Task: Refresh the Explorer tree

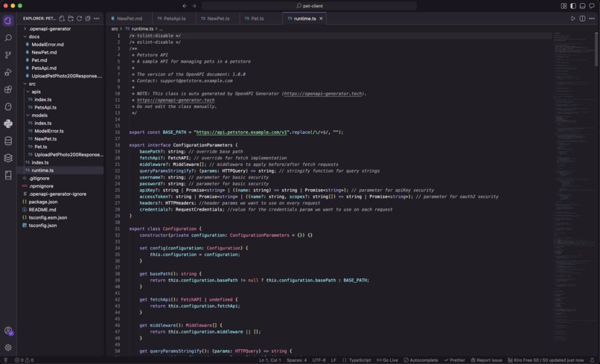Action: [79, 19]
